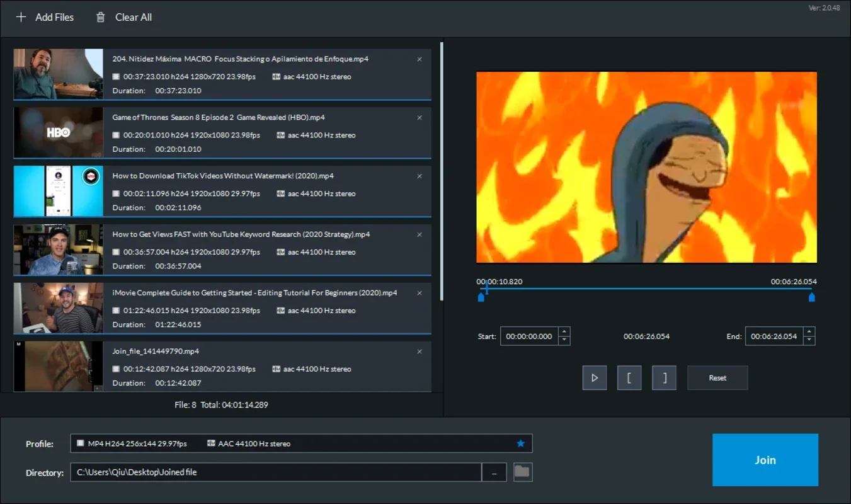Remove the Nitidez Máxima MACRO file
The width and height of the screenshot is (851, 504).
click(420, 59)
